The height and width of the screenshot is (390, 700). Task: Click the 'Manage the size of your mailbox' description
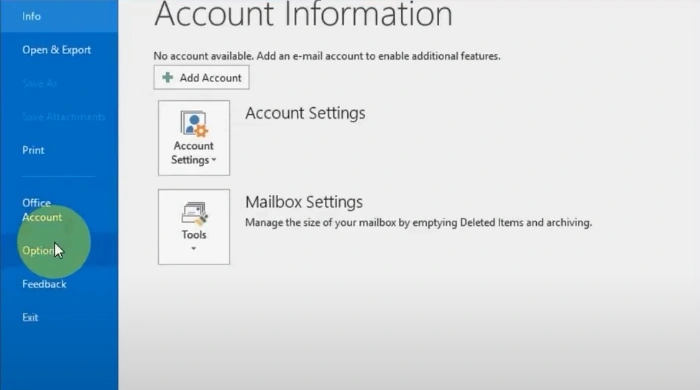tap(418, 223)
